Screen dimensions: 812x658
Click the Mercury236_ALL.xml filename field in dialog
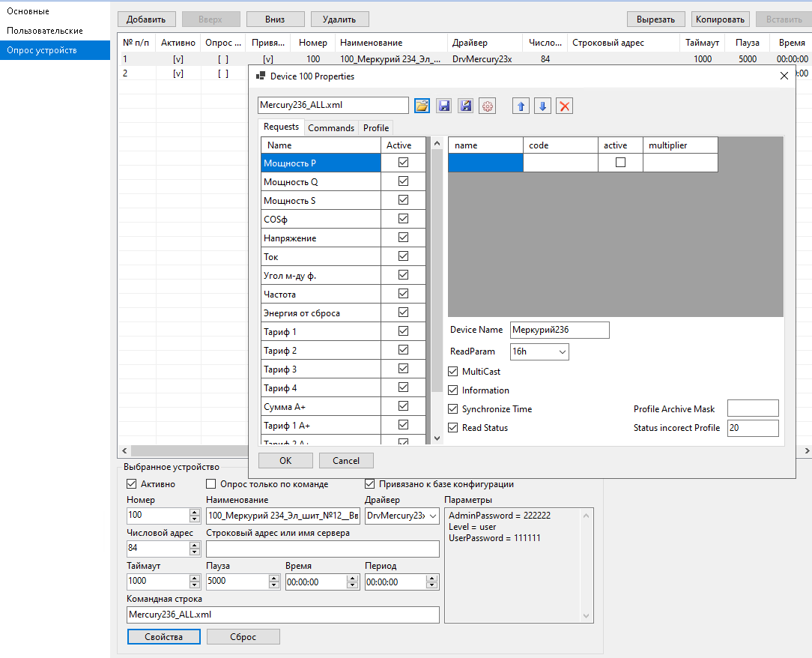click(x=333, y=105)
